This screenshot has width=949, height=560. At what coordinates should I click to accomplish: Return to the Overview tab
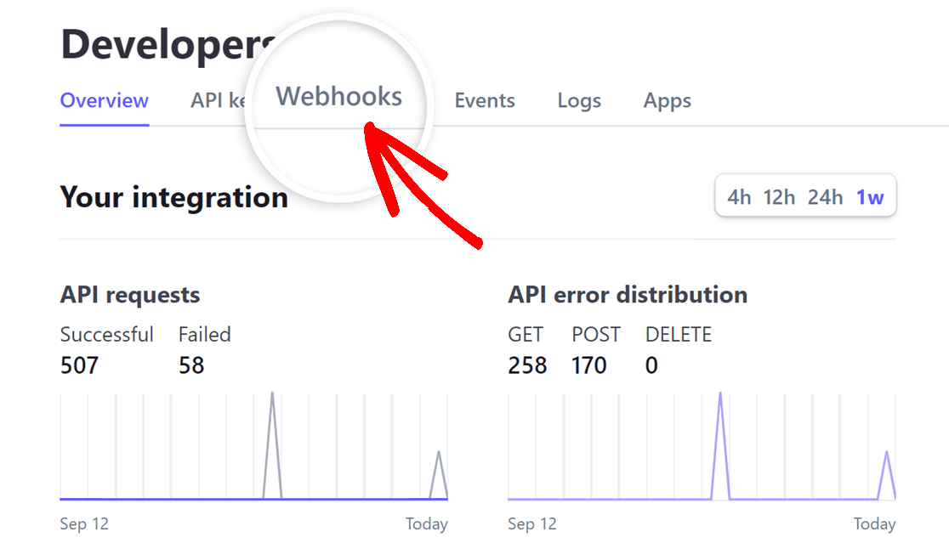pos(104,100)
